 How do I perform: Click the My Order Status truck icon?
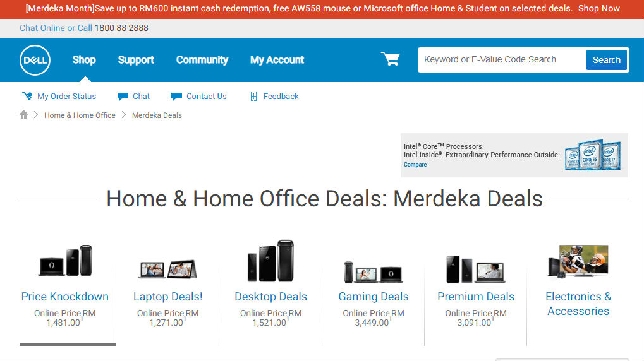click(x=27, y=97)
